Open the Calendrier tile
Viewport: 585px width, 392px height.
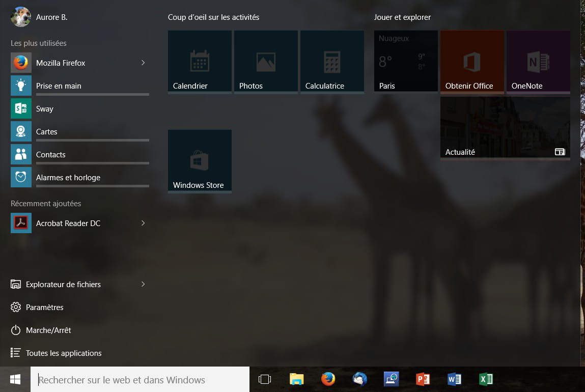click(200, 61)
